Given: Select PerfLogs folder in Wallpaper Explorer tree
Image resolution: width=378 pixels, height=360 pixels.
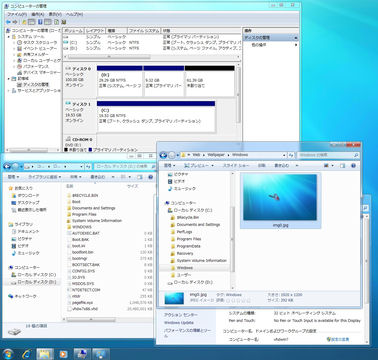Looking at the screenshot, I should click(x=182, y=232).
